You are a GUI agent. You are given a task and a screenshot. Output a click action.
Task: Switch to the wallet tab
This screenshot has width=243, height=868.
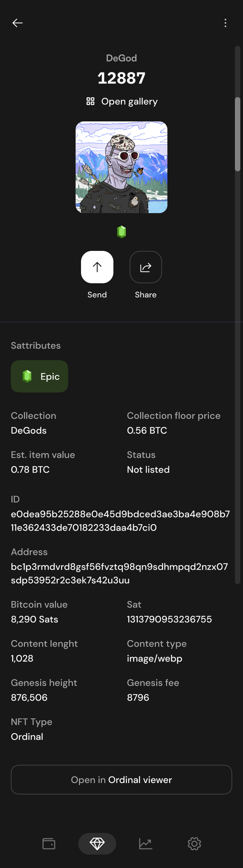[x=49, y=844]
